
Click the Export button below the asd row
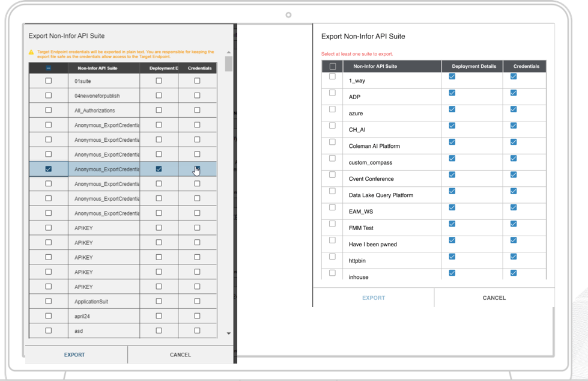click(74, 355)
